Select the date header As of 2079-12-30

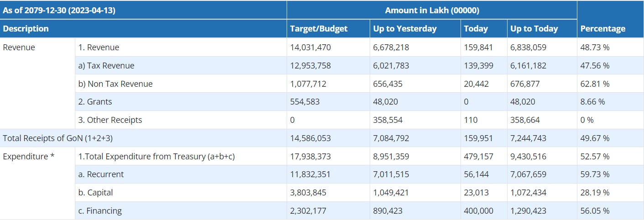pos(59,11)
